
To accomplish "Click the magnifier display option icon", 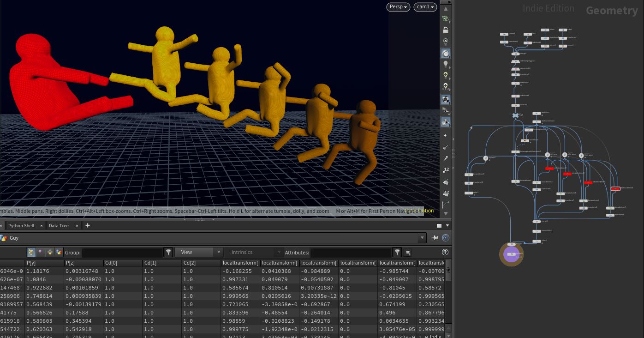I will (446, 53).
